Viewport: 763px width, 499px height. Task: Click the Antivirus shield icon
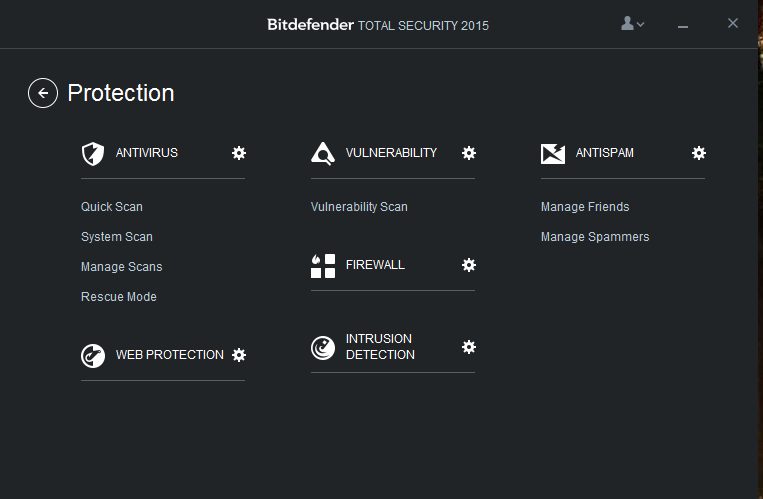pos(93,153)
